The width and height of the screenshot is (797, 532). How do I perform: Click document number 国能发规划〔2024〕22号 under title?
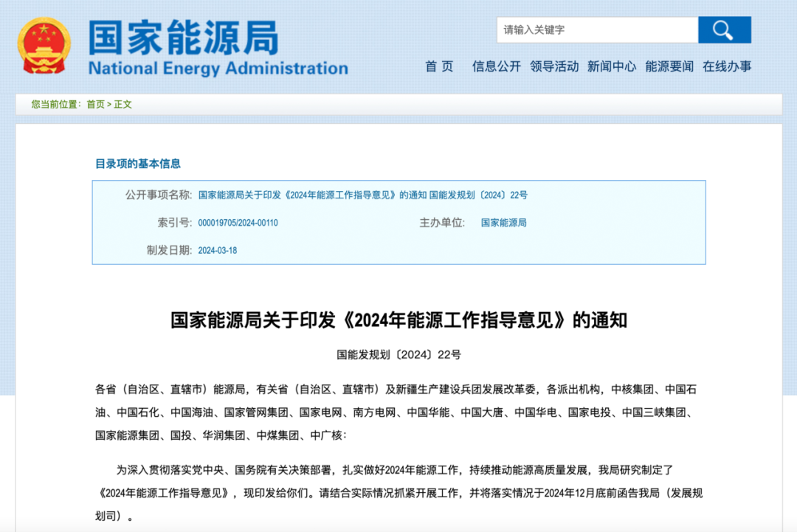pyautogui.click(x=398, y=355)
